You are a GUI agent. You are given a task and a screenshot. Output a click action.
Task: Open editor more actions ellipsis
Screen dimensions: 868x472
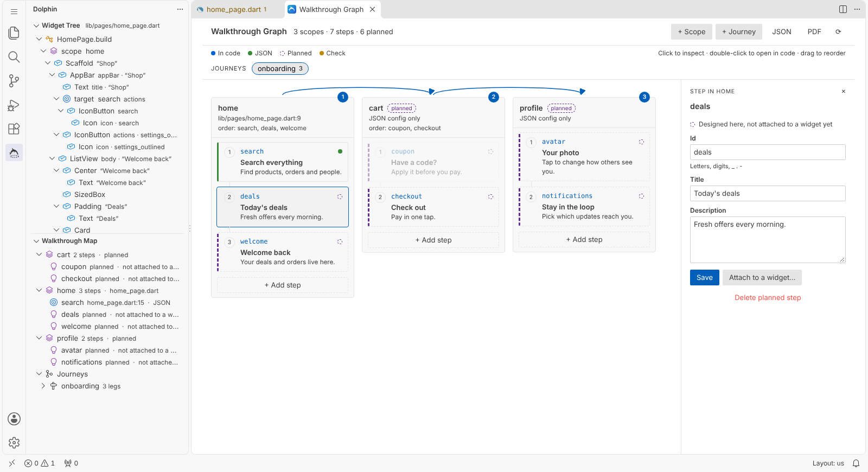point(857,9)
